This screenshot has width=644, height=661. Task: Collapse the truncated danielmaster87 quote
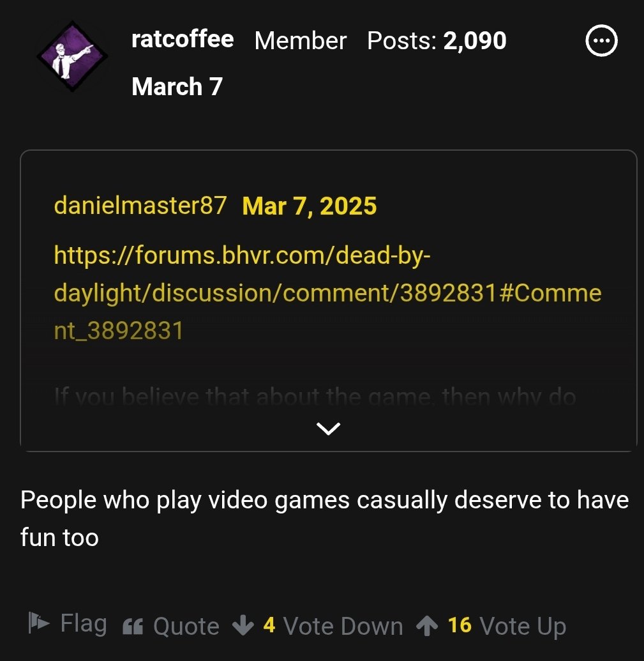328,428
